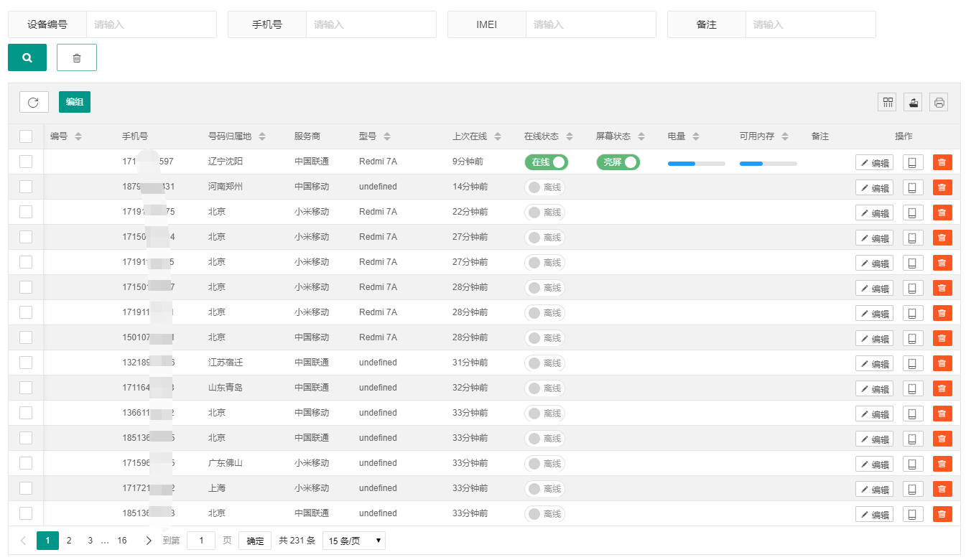Toggle the 离线 switch in the 山东青岛 row
The image size is (966, 560).
point(544,388)
